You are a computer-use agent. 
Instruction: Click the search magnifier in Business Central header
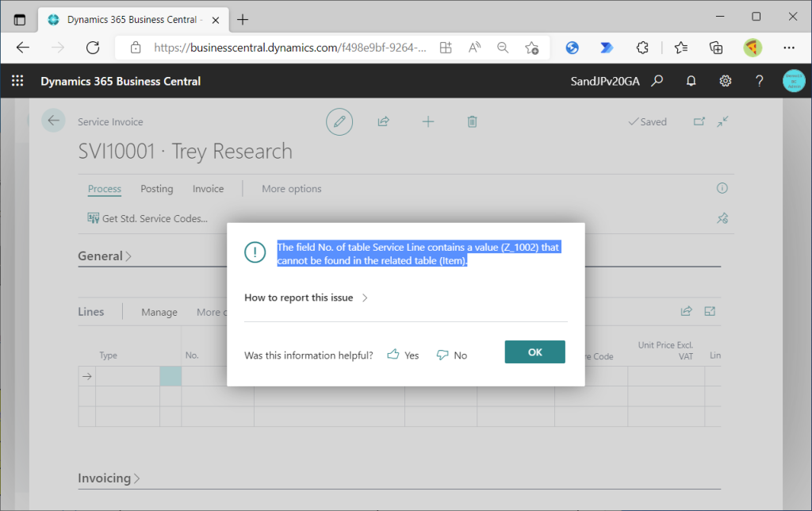(x=657, y=81)
